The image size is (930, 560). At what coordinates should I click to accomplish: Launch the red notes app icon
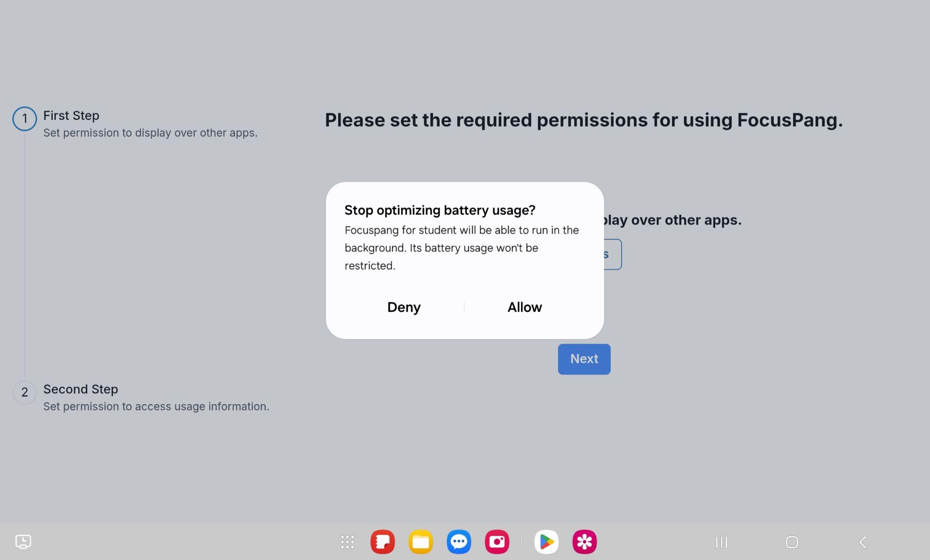[382, 542]
